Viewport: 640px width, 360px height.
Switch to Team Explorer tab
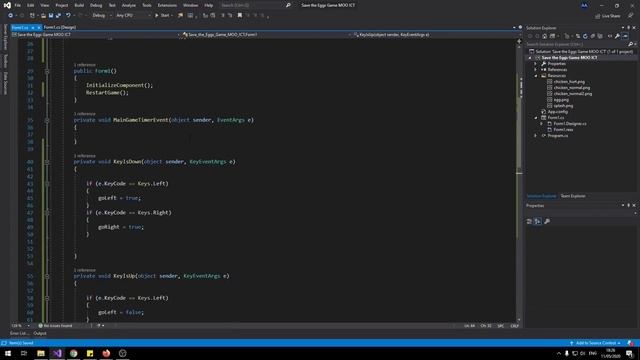(x=573, y=196)
